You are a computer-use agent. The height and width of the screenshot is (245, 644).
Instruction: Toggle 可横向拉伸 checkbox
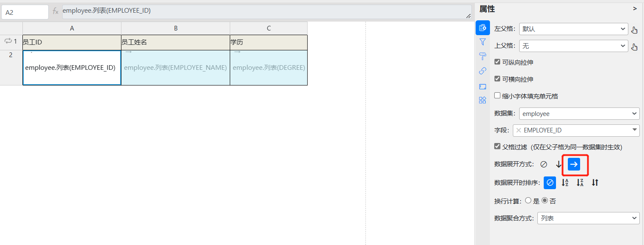498,79
